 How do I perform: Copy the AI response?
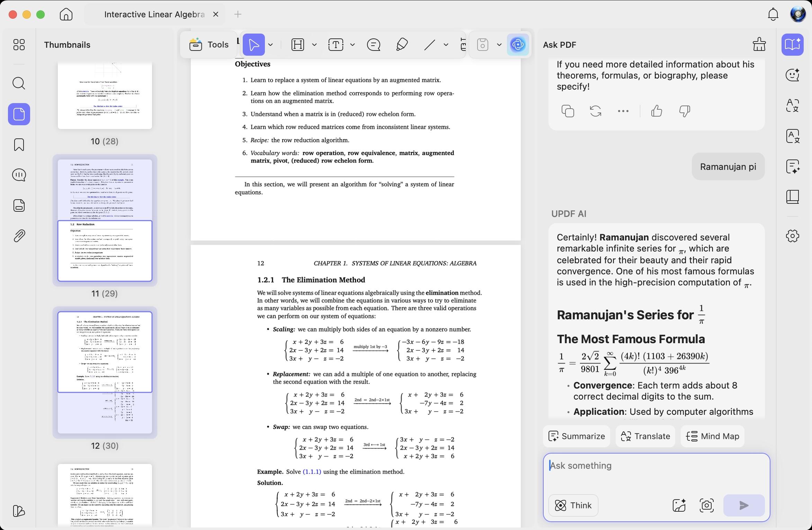568,111
